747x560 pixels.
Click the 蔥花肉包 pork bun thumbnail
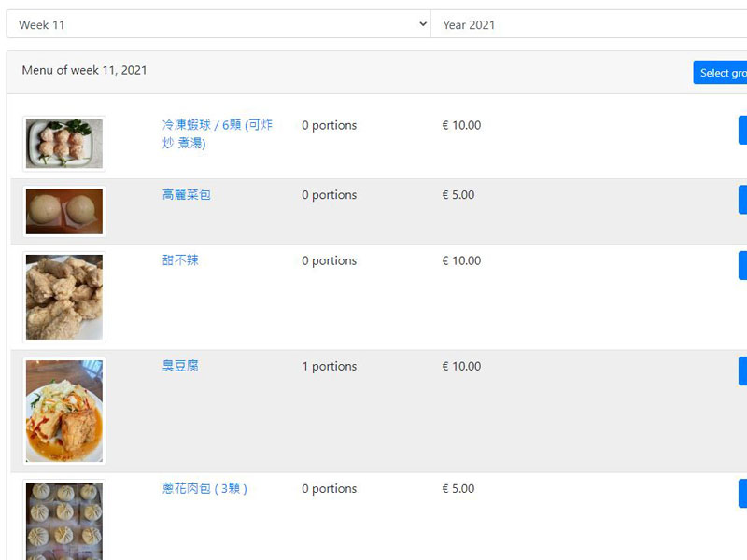coord(63,520)
